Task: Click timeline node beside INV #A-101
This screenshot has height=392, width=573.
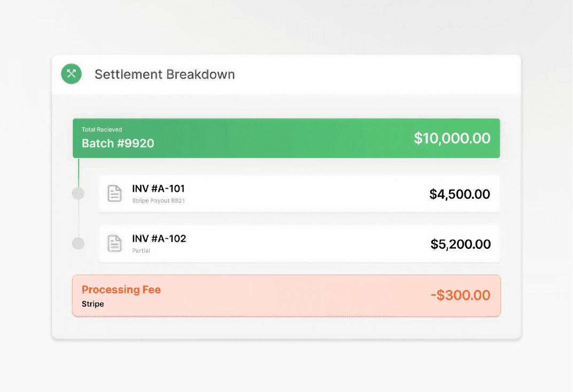Action: pos(78,194)
